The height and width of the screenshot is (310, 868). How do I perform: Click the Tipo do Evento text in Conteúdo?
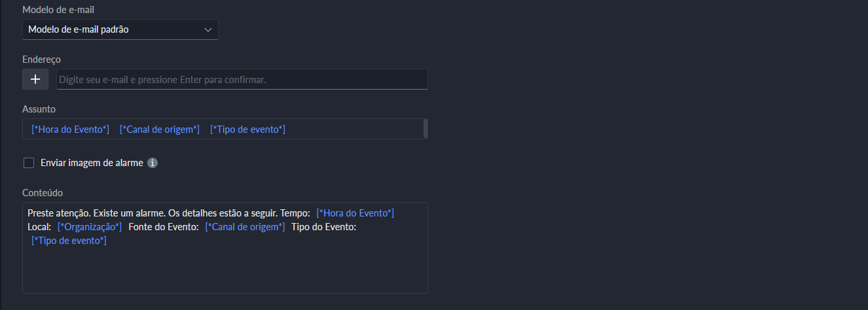323,227
